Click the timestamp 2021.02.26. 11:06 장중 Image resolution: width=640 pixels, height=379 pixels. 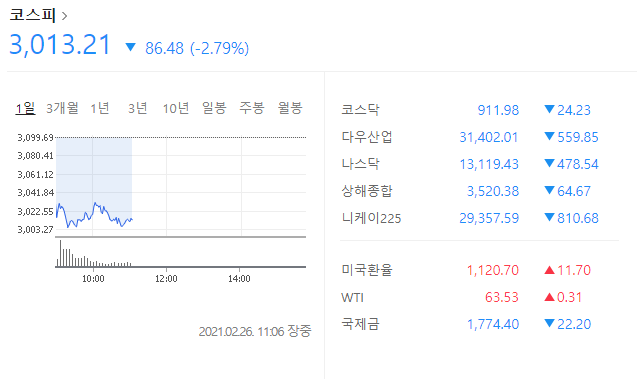pyautogui.click(x=255, y=331)
